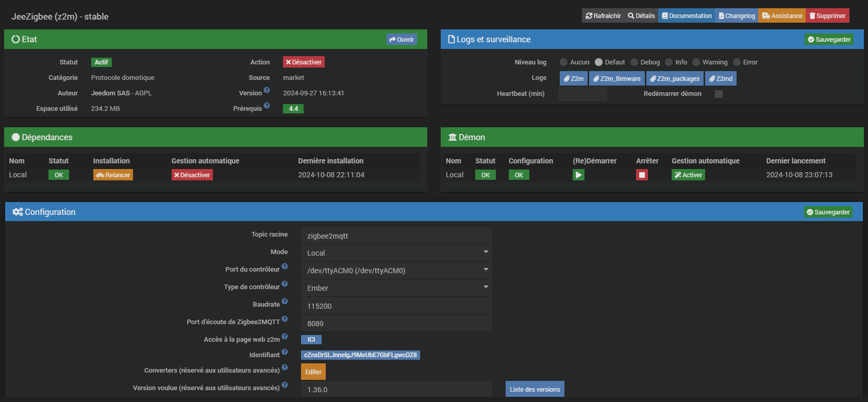
Task: Edit the Version voulue field
Action: 396,389
